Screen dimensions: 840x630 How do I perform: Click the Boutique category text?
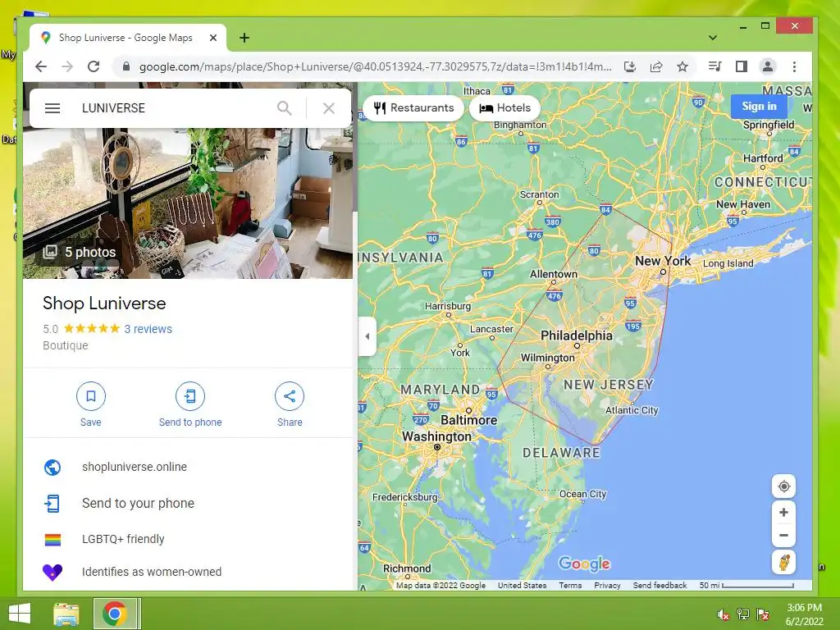[x=66, y=345]
